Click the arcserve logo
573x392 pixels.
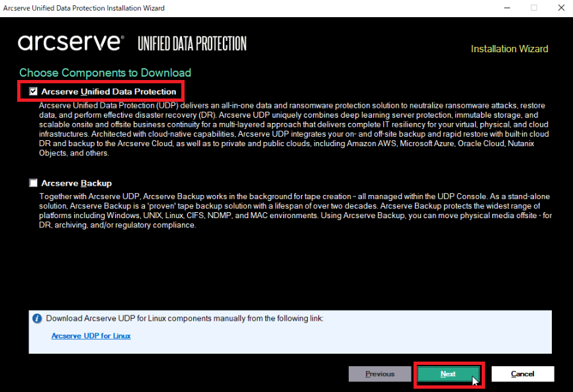(71, 43)
